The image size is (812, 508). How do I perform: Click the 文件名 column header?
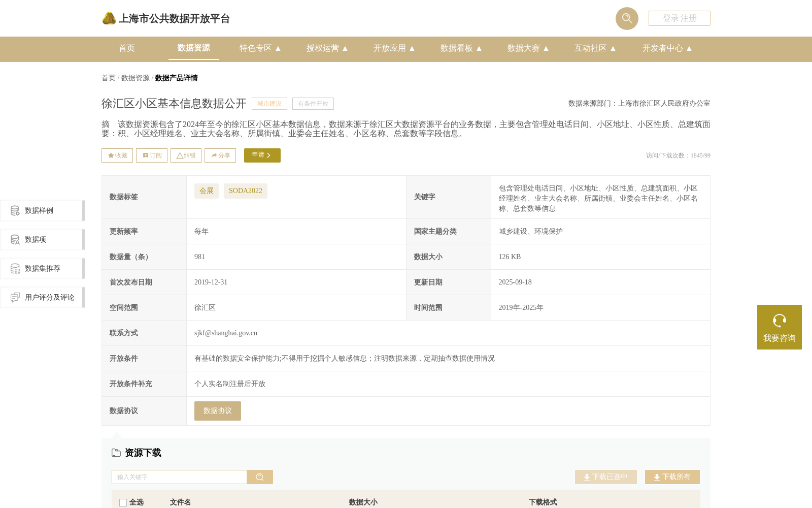pos(180,502)
